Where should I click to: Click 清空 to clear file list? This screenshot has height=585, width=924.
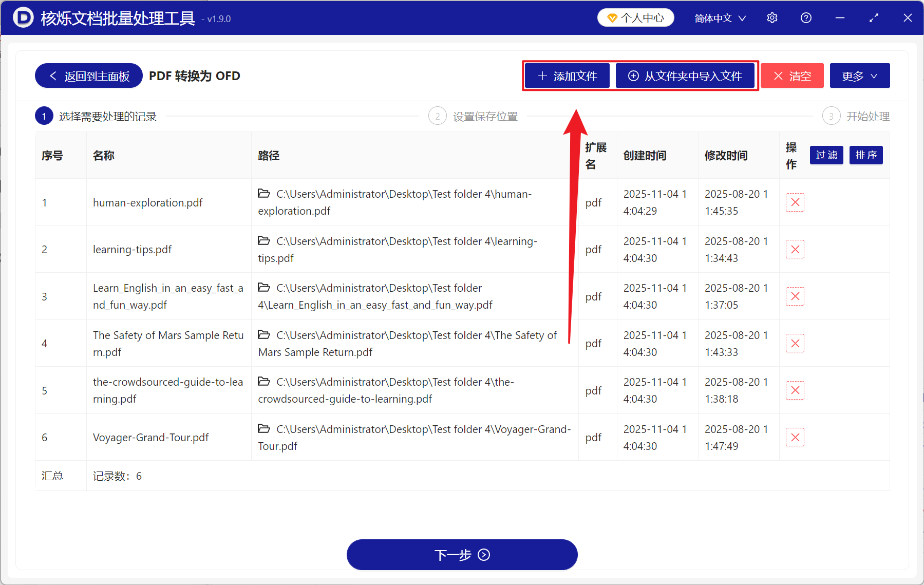coord(791,76)
